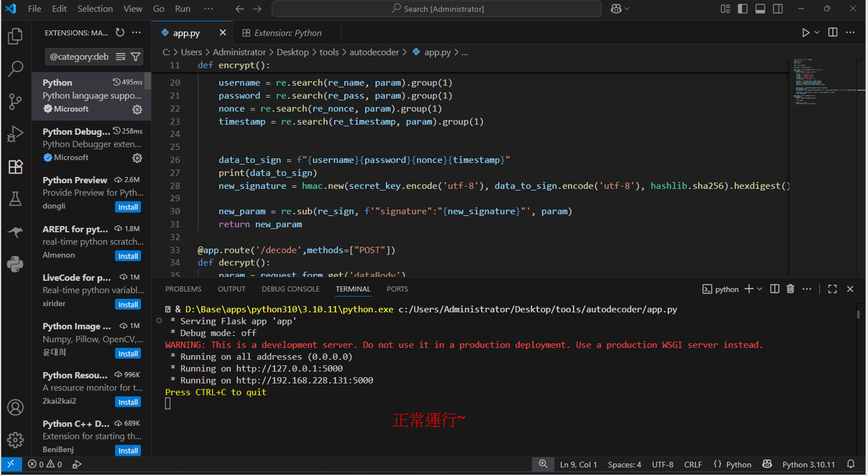868x476 pixels.
Task: Open the customize layout control
Action: (x=725, y=9)
